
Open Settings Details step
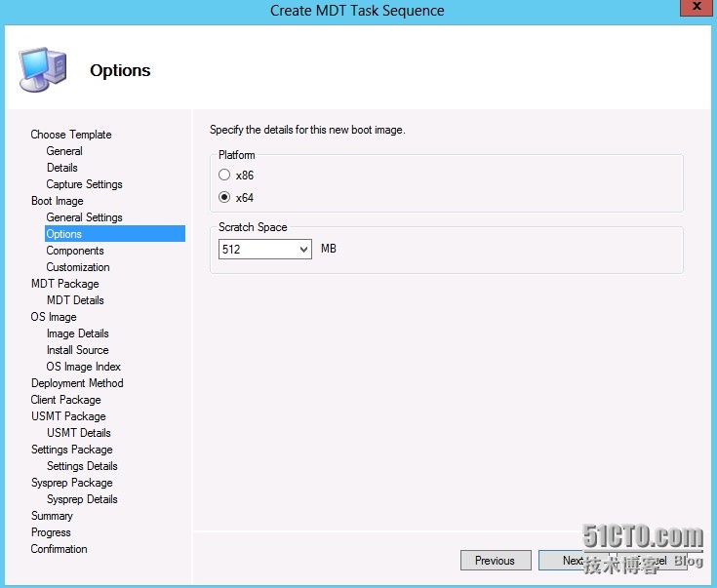pyautogui.click(x=82, y=466)
